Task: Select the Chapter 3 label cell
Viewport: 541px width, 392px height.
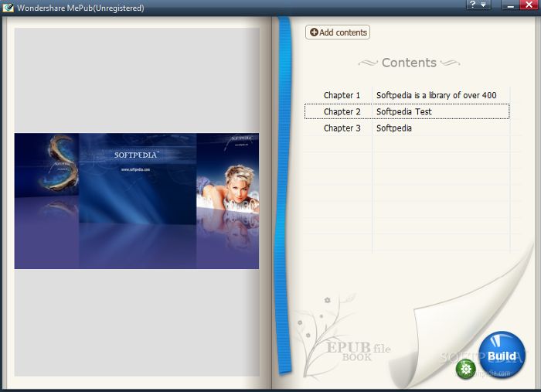Action: pyautogui.click(x=342, y=128)
